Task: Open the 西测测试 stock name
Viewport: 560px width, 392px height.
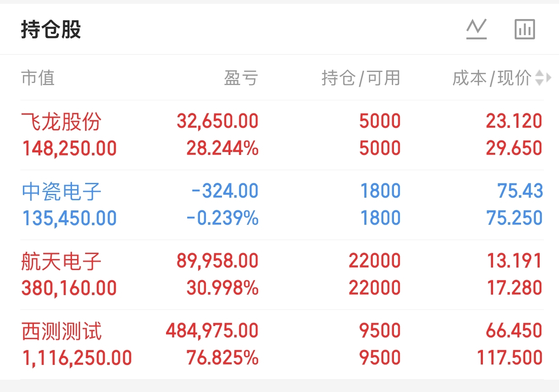Action: 61,331
